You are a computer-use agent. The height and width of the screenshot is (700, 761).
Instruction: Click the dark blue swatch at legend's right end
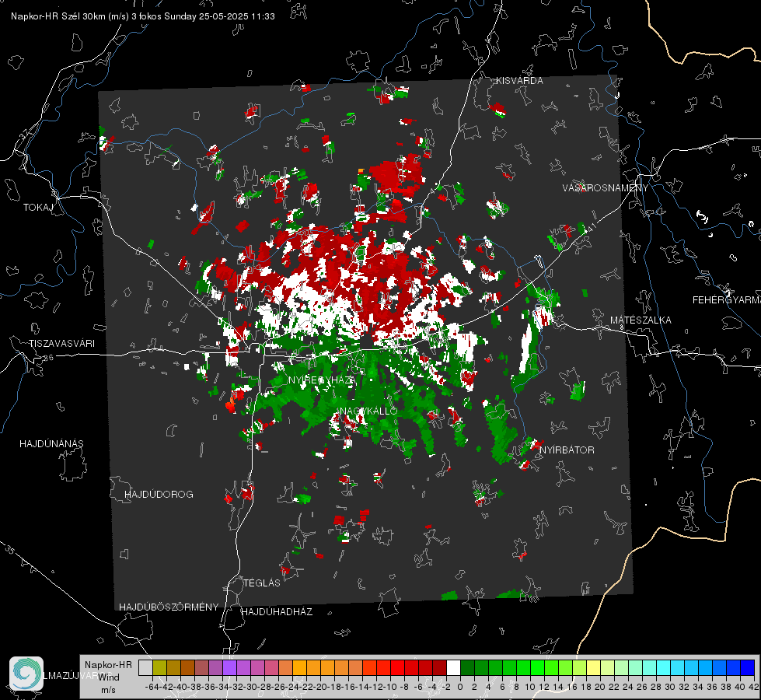748,667
